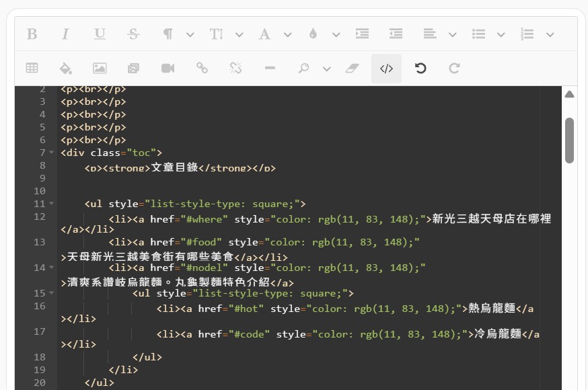Open the dropdown arrow beside magnifier
This screenshot has width=588, height=390.
click(x=326, y=69)
